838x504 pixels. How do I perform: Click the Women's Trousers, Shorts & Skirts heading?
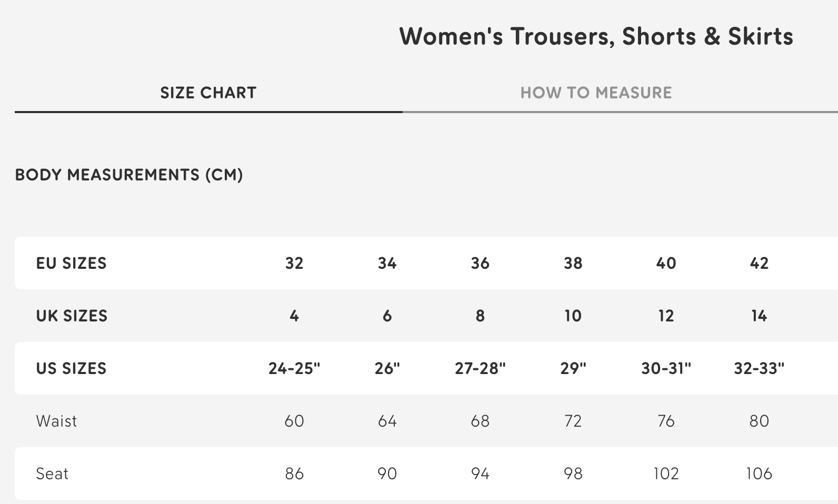(596, 36)
